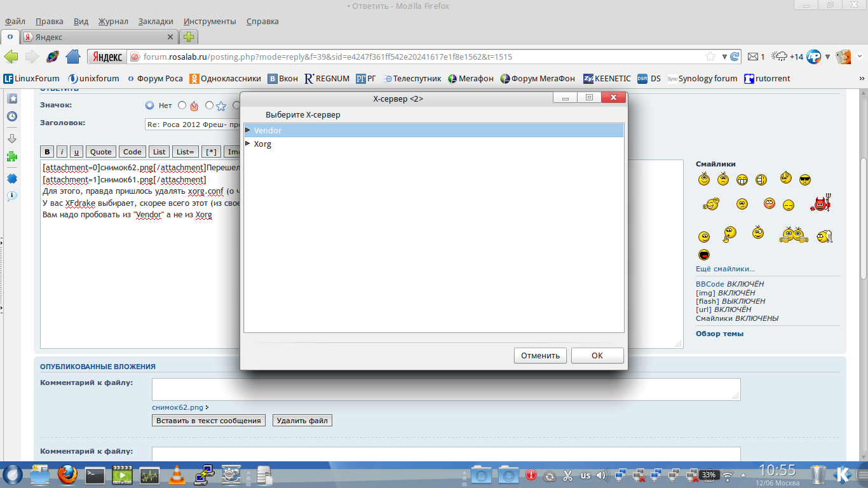The height and width of the screenshot is (488, 868).
Task: Open the sidebar add-ons puzzle icon
Action: pos(11,156)
